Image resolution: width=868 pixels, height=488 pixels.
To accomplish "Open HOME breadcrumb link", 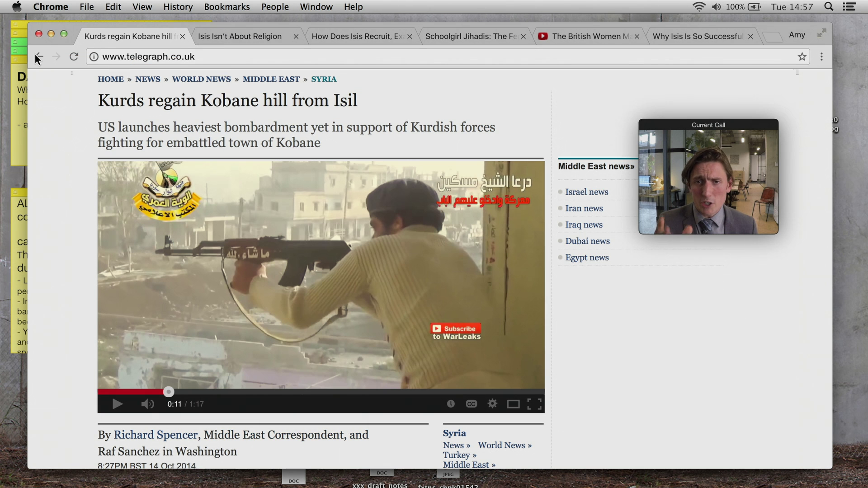I will tap(111, 79).
